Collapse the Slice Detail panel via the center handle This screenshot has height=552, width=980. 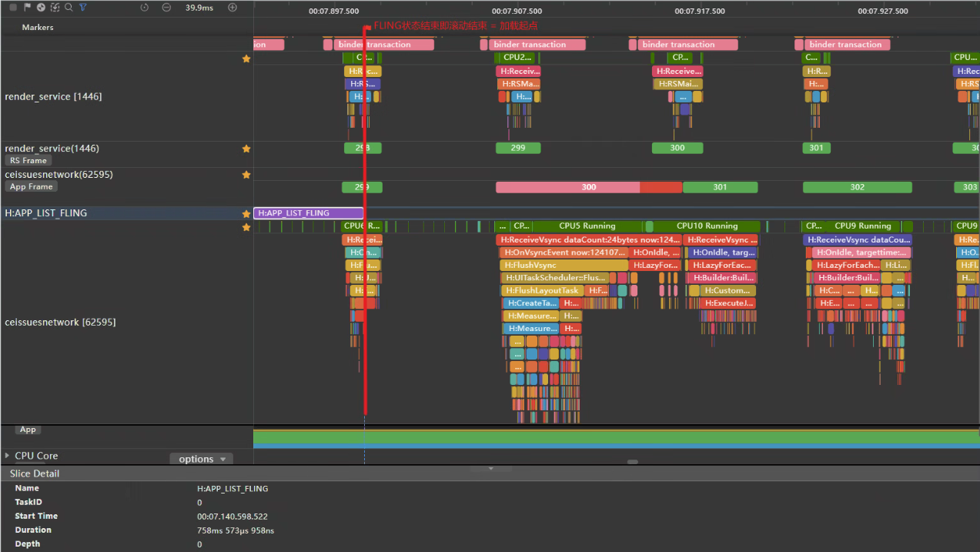(490, 468)
